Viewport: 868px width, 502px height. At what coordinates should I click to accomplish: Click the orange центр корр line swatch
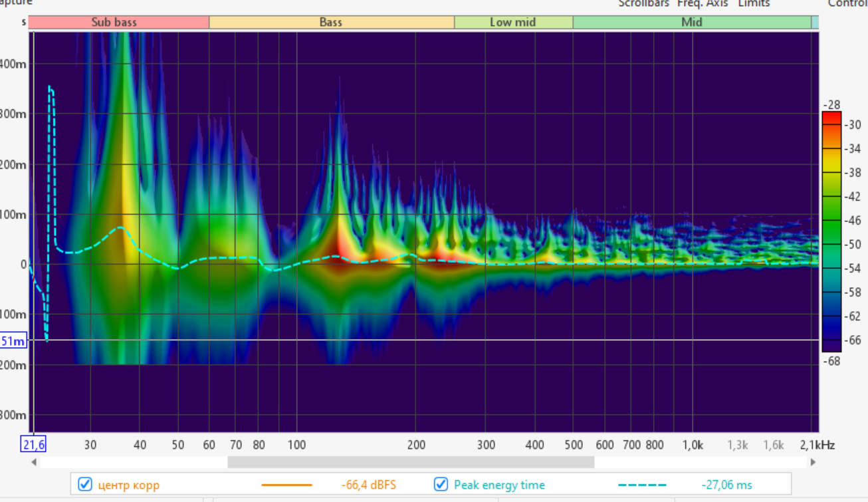tap(286, 485)
